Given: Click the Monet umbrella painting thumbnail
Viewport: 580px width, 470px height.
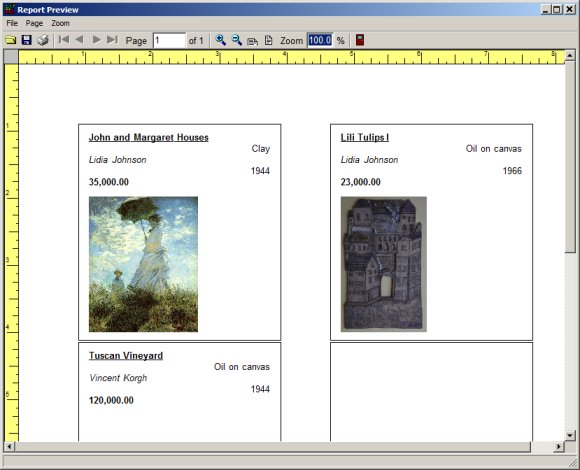Looking at the screenshot, I should pos(144,264).
